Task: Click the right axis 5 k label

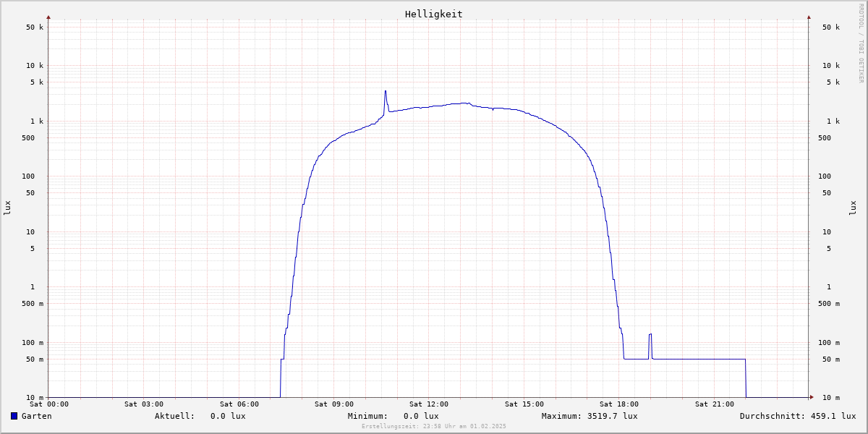Action: point(833,82)
